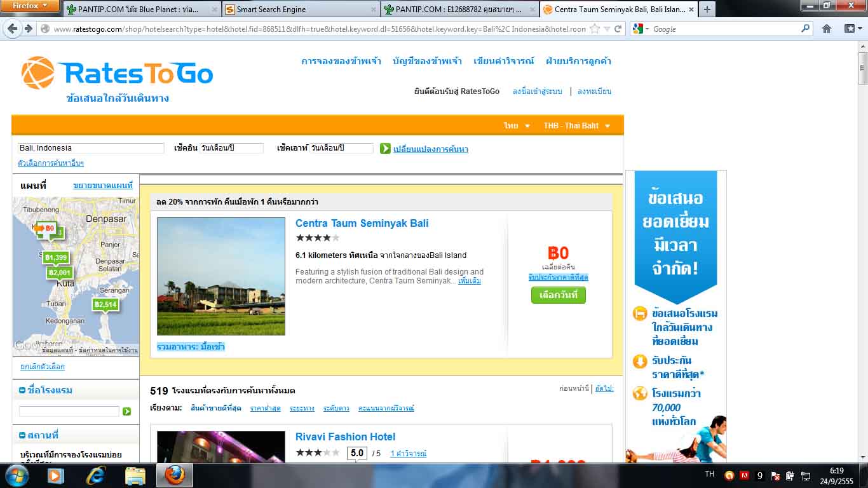The width and height of the screenshot is (868, 488).
Task: Select the ฿0 map price marker
Action: [x=46, y=228]
